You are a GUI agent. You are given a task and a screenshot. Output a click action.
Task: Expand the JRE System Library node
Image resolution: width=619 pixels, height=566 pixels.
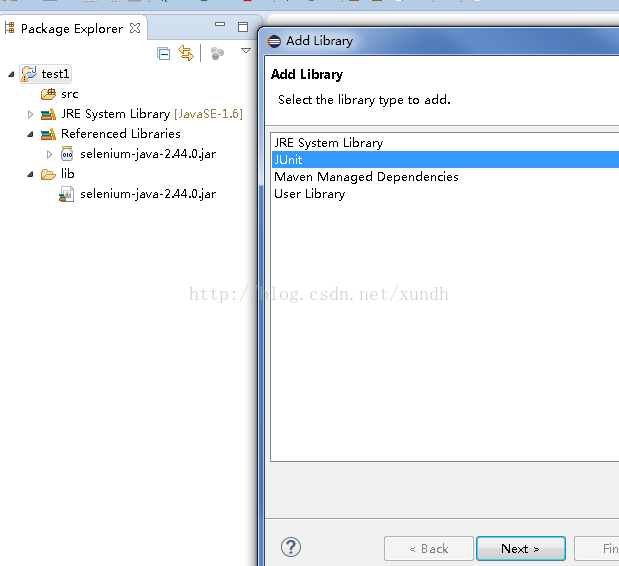[30, 114]
